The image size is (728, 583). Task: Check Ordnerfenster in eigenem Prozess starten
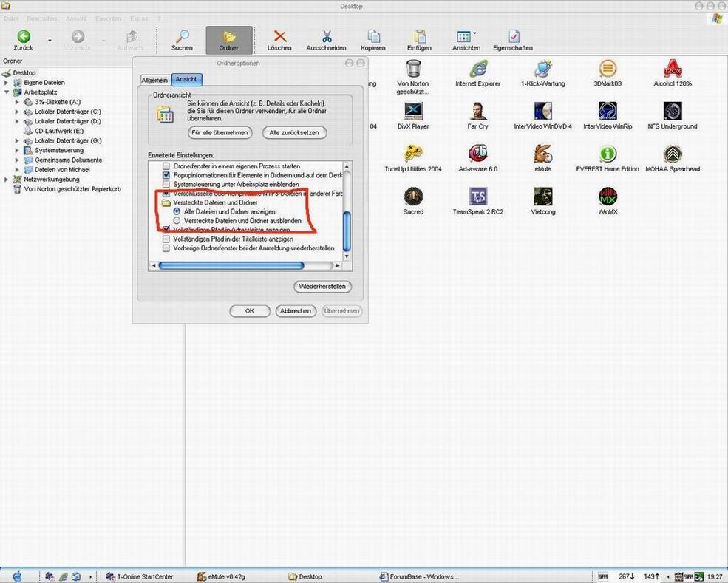[166, 166]
